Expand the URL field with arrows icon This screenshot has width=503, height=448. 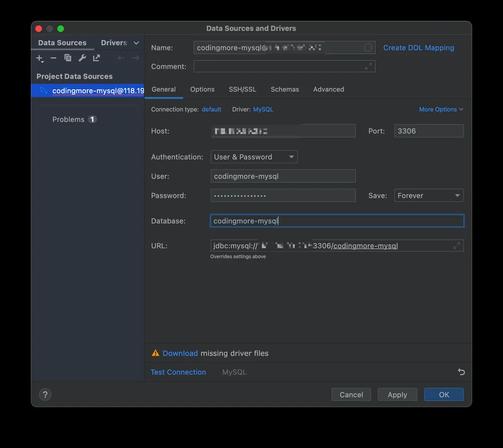(x=457, y=246)
